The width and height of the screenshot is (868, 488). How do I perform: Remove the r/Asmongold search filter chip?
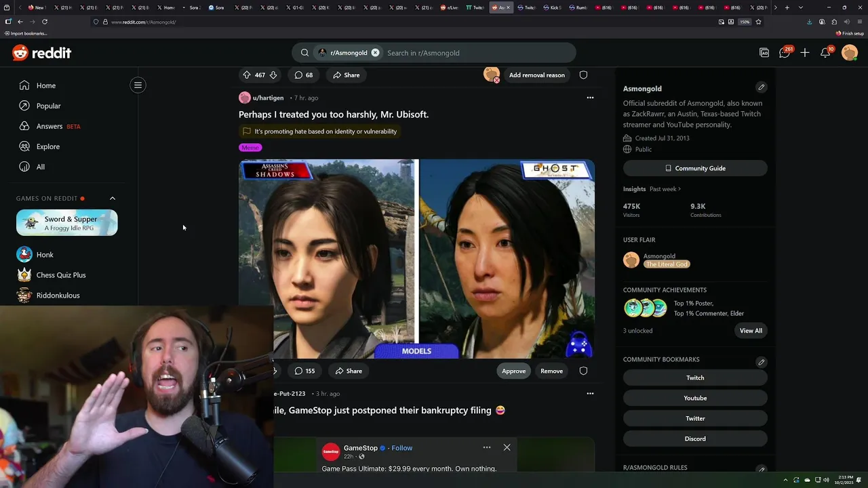tap(375, 53)
